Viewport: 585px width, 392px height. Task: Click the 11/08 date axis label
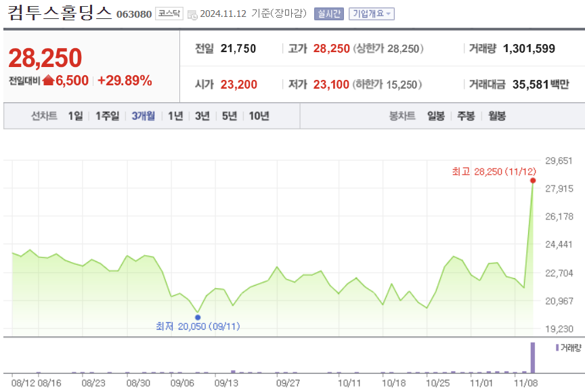point(525,383)
